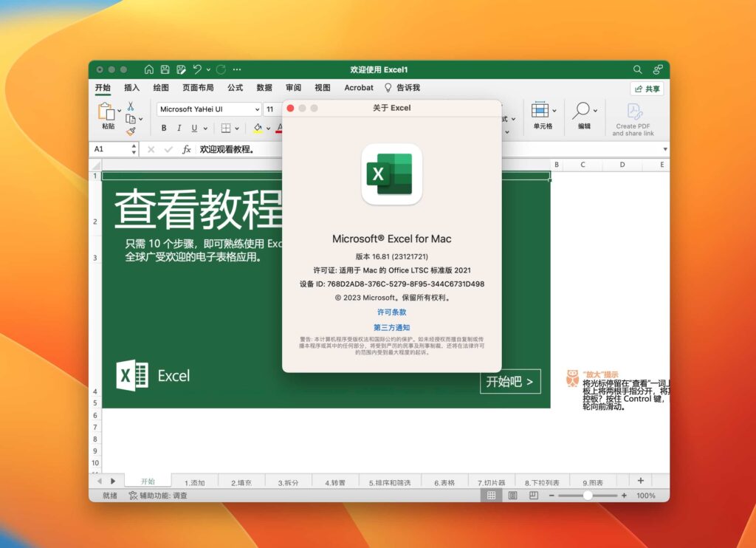Click the Cut scissors icon
756x548 pixels.
coord(131,107)
